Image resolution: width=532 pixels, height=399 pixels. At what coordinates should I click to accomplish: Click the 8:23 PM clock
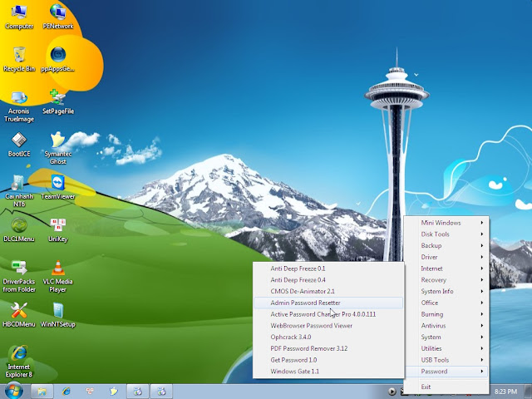click(x=505, y=392)
